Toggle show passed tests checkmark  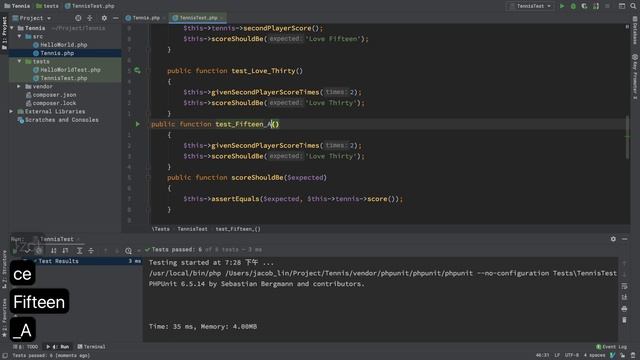point(27,250)
